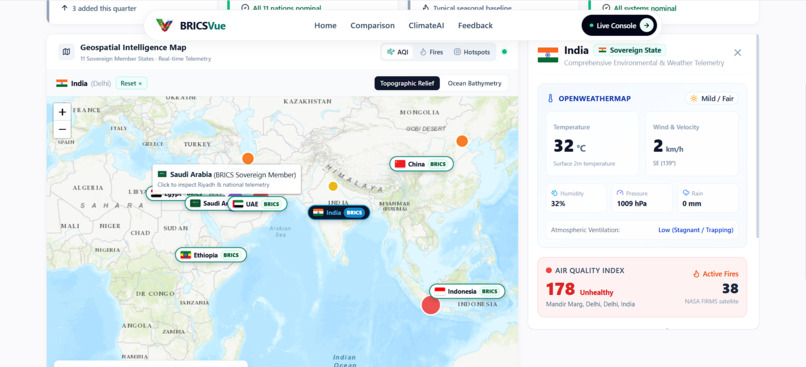Reset the India country selection
Viewport: 806px width, 367px height.
(131, 83)
